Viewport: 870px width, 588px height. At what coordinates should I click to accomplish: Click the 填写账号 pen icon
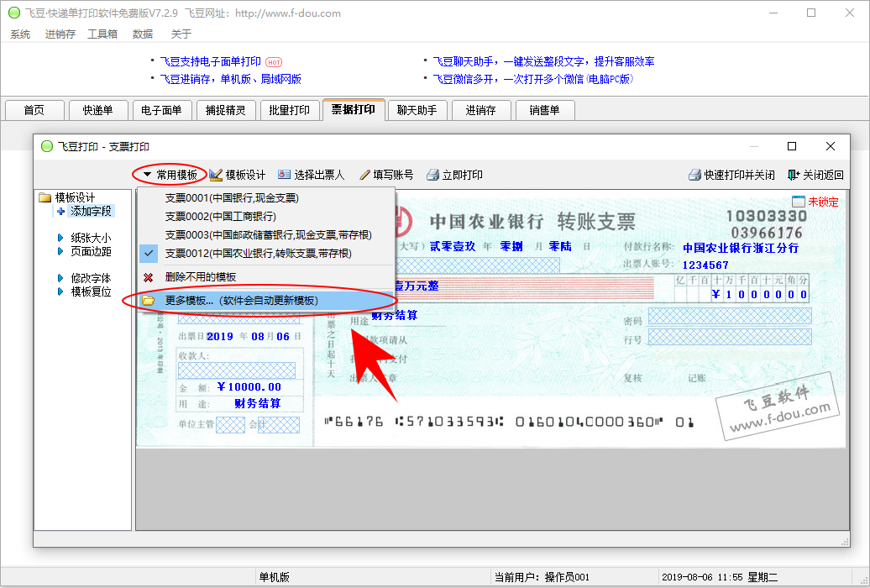pos(364,175)
